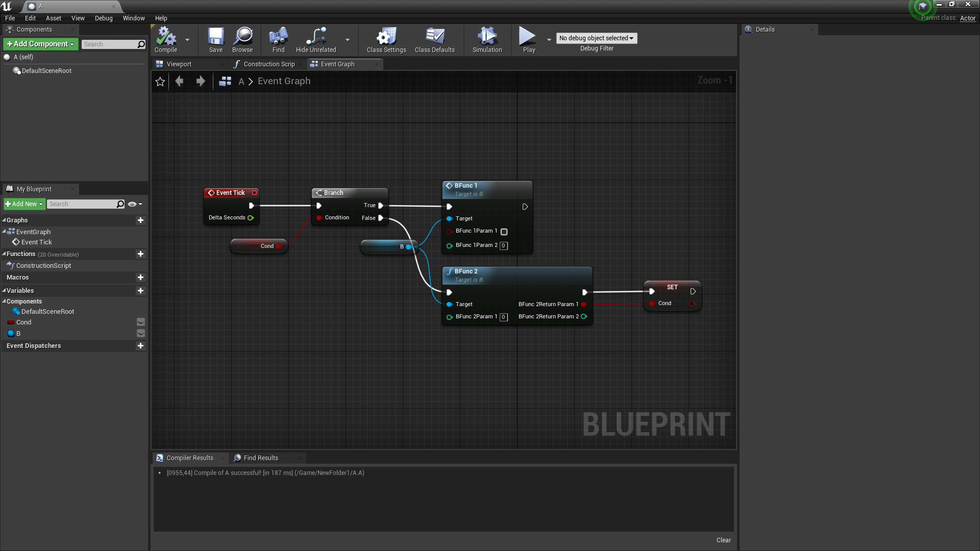Toggle visibility eye for the B variable
Screen dimensions: 980x551
pyautogui.click(x=141, y=333)
